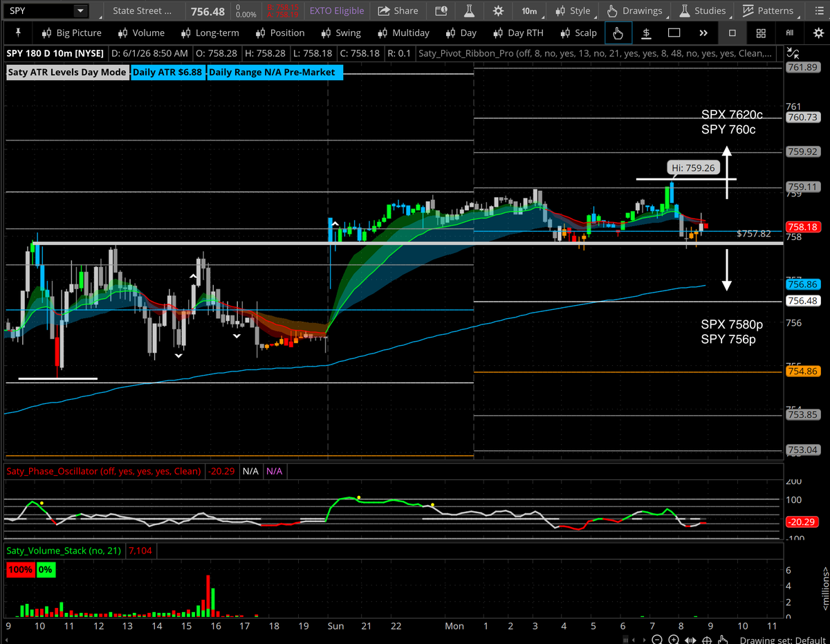
Task: Open the Drawings menu
Action: (x=634, y=10)
